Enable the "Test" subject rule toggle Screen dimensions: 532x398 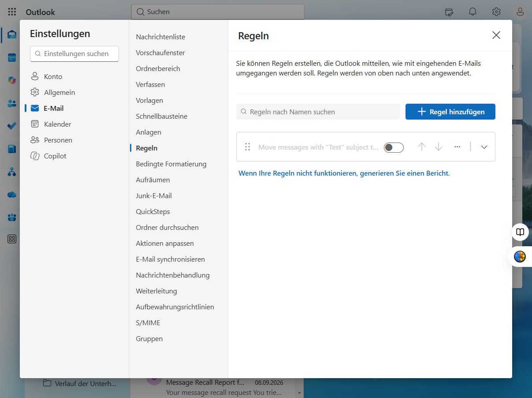pyautogui.click(x=394, y=147)
